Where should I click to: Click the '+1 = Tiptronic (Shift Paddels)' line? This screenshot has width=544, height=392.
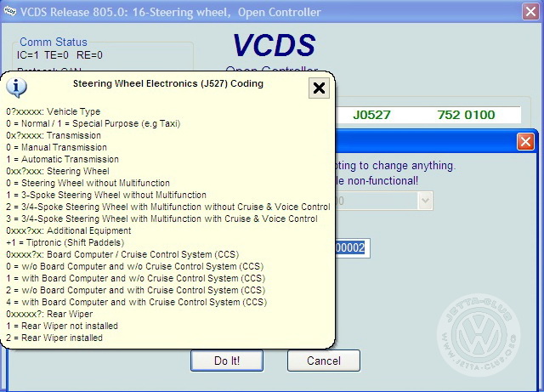[x=65, y=242]
